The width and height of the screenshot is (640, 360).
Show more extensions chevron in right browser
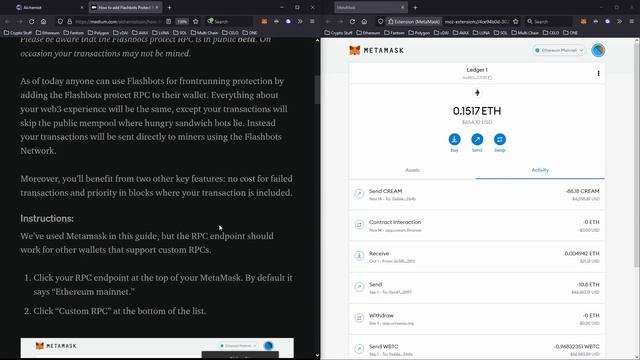click(x=619, y=21)
